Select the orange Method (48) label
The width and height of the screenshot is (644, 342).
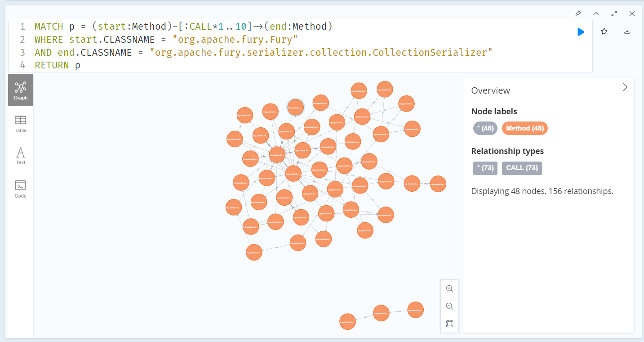(524, 128)
